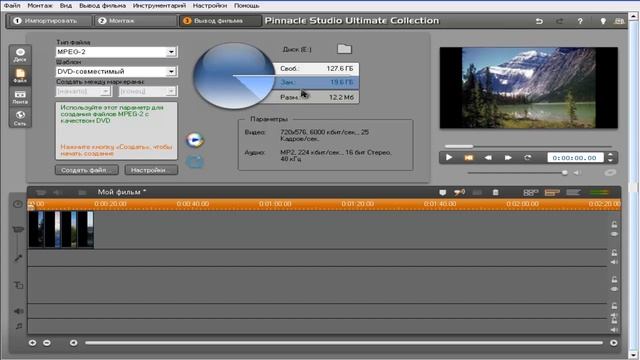Image resolution: width=640 pixels, height=360 pixels.
Task: Launch Windows Media Player icon beside description box
Action: point(195,140)
